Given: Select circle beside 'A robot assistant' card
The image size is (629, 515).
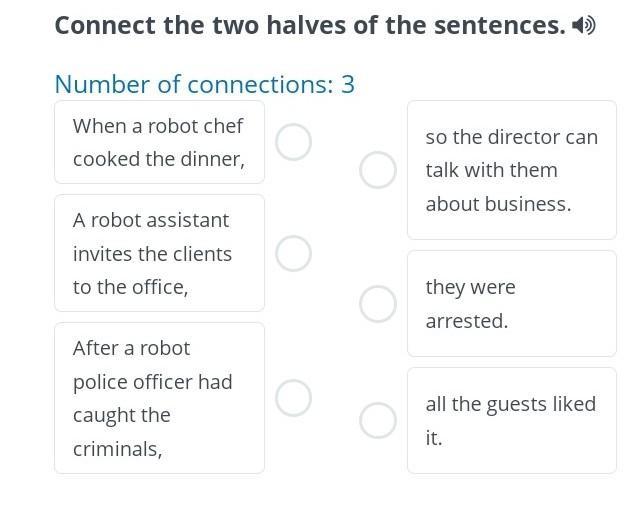Looking at the screenshot, I should pos(293,254).
